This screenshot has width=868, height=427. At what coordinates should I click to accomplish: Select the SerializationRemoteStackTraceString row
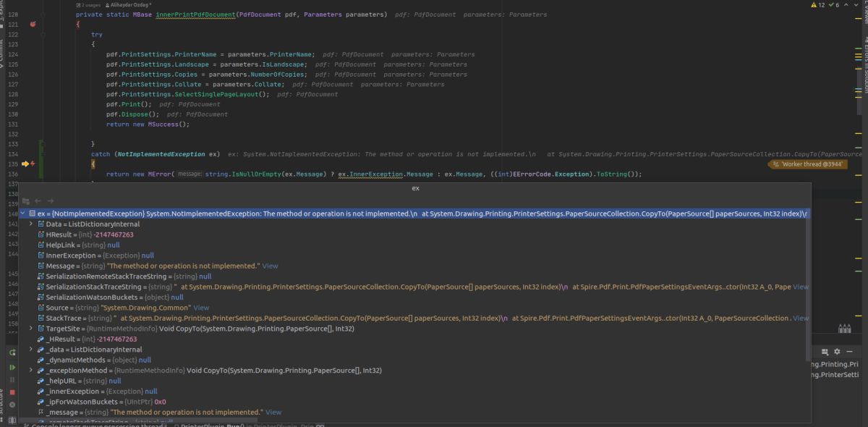coord(414,276)
